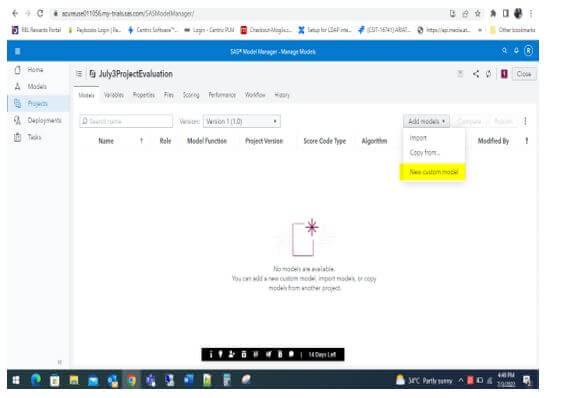Switch to the Variables tab
The height and width of the screenshot is (398, 567).
(x=114, y=95)
